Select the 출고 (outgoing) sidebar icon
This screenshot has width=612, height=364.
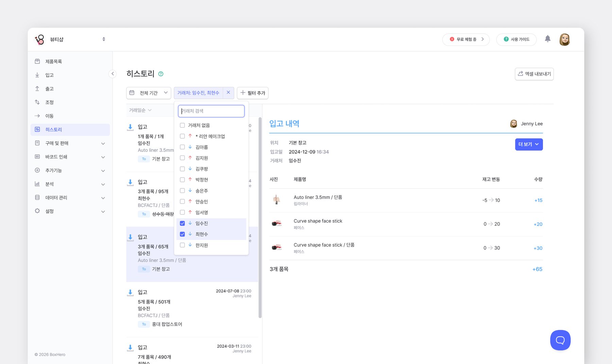37,88
